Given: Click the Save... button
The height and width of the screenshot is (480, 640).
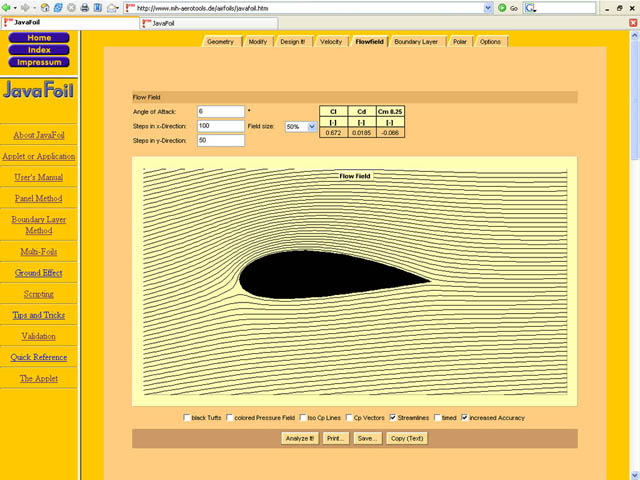Looking at the screenshot, I should [367, 438].
